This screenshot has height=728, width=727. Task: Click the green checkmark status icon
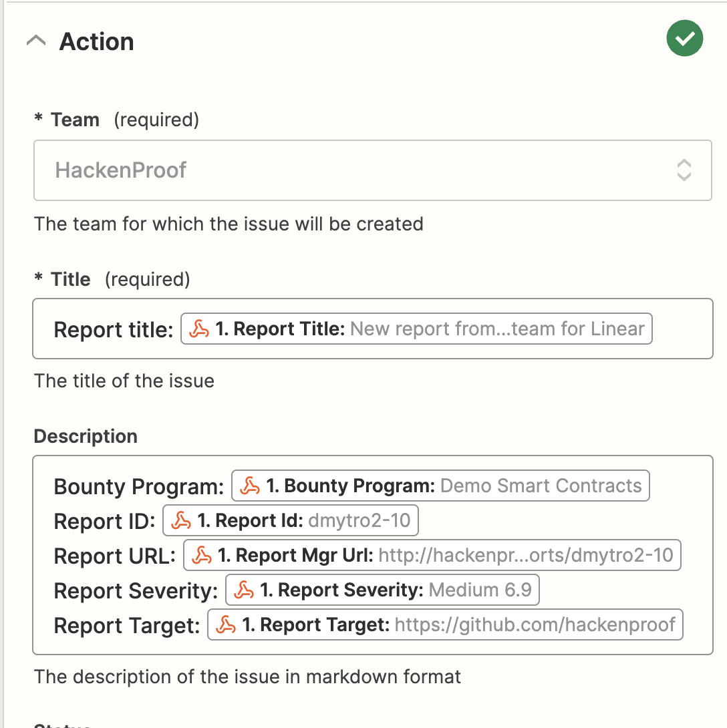tap(684, 39)
